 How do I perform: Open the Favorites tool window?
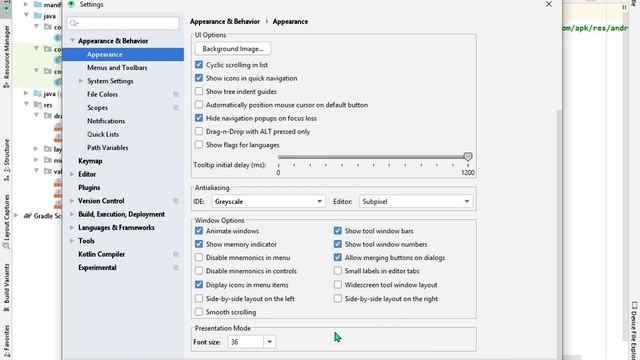point(6,341)
